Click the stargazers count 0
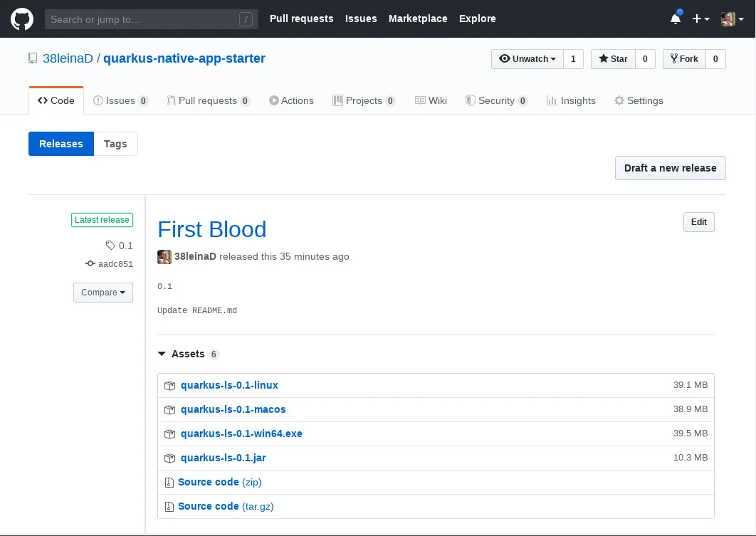This screenshot has width=756, height=536. click(645, 59)
